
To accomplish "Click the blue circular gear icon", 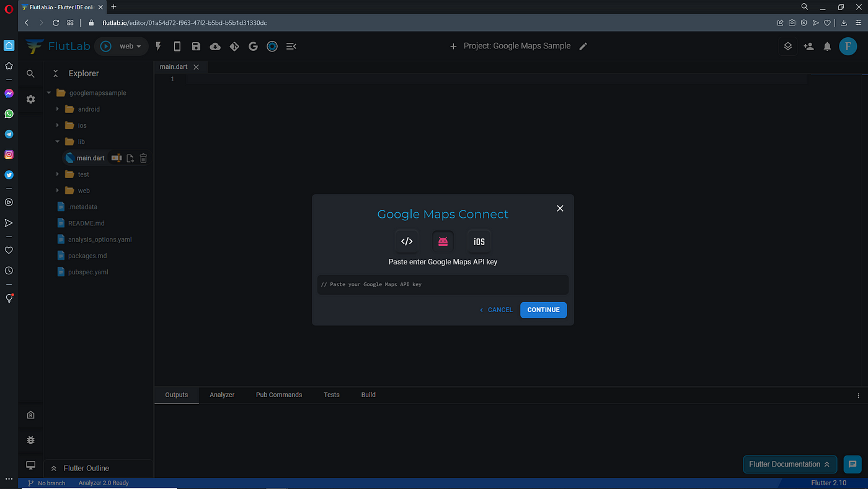I will pyautogui.click(x=272, y=46).
